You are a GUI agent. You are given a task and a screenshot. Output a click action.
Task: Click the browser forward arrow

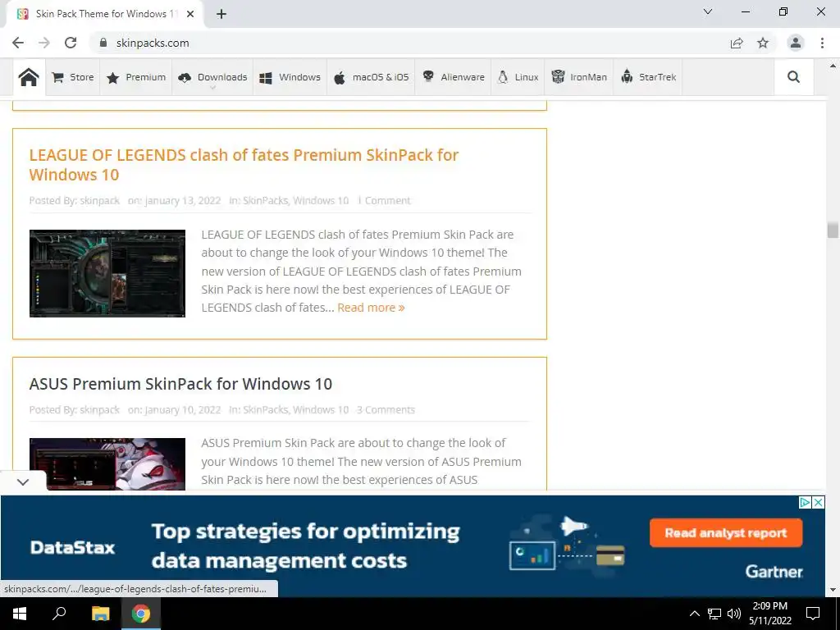point(44,43)
